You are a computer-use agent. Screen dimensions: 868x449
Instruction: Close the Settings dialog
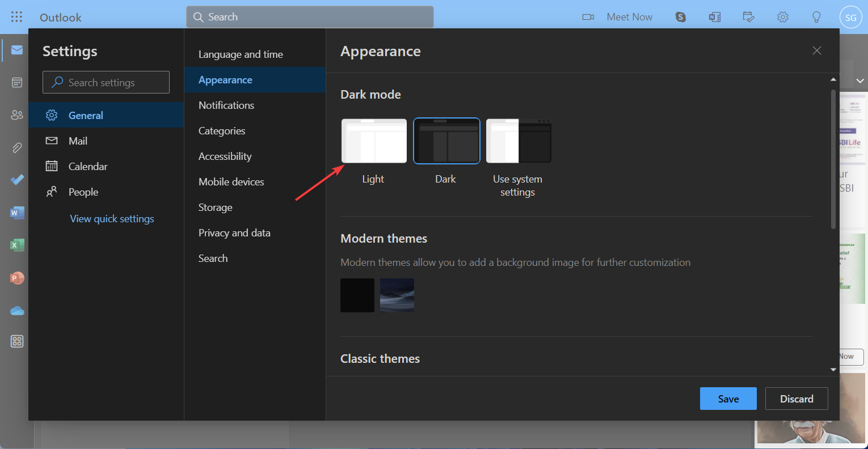pyautogui.click(x=817, y=50)
